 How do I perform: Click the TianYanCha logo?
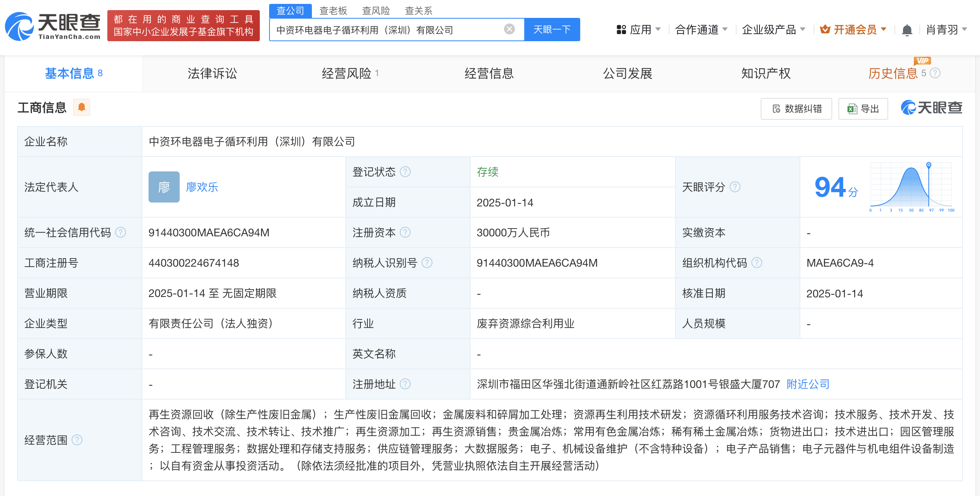(52, 26)
